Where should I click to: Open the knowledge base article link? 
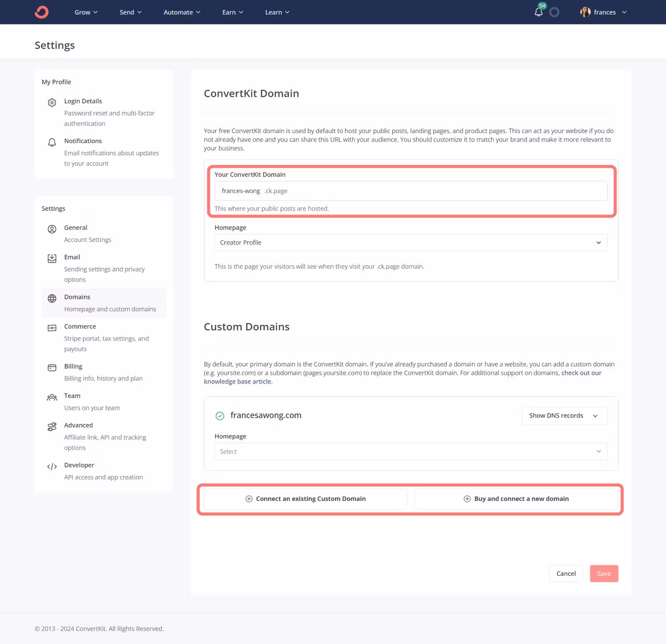pos(581,373)
